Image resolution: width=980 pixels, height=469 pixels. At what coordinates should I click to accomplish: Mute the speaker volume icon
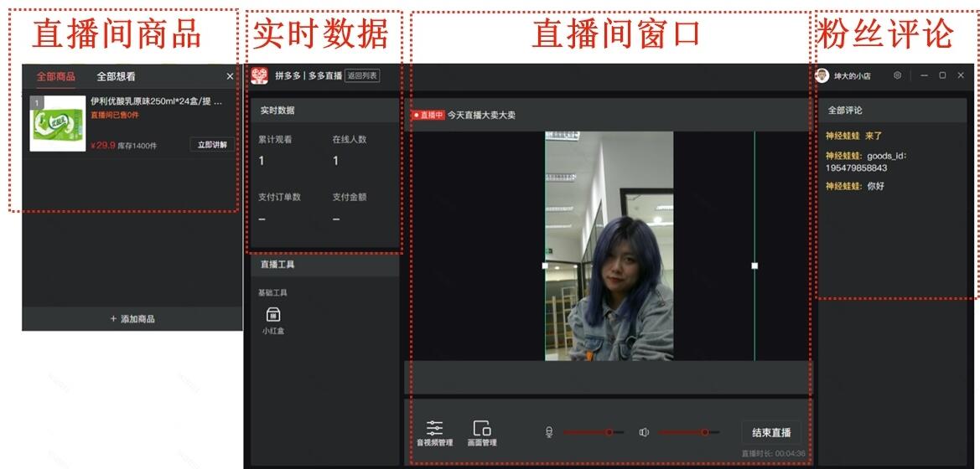click(644, 432)
